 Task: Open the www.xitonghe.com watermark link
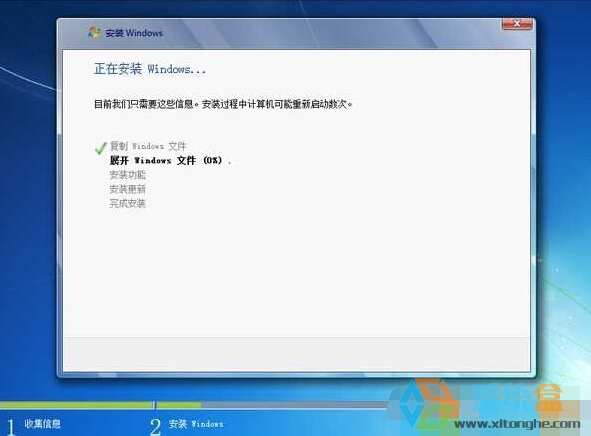click(x=517, y=424)
